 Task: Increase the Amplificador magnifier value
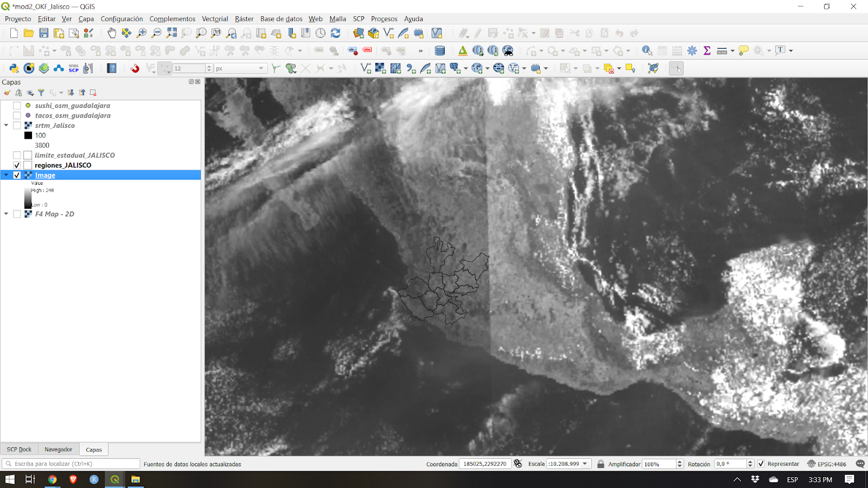click(x=680, y=461)
